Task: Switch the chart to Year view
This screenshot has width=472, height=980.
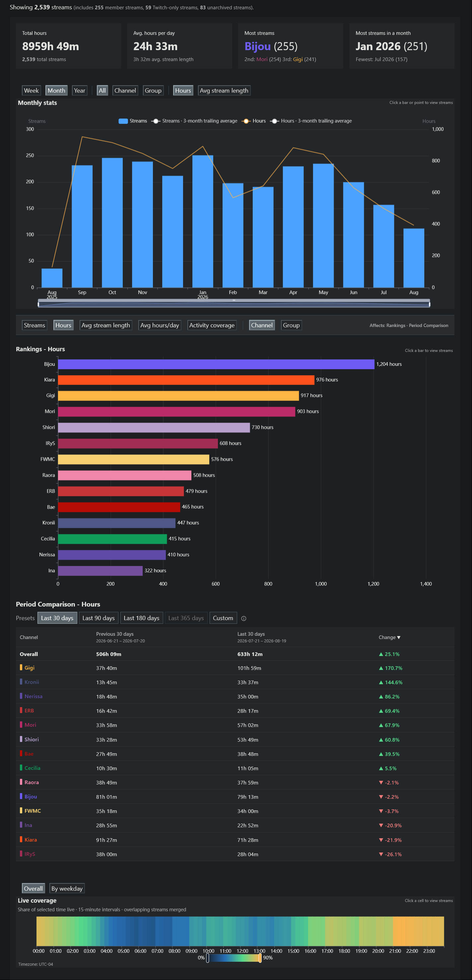Action: pos(79,91)
